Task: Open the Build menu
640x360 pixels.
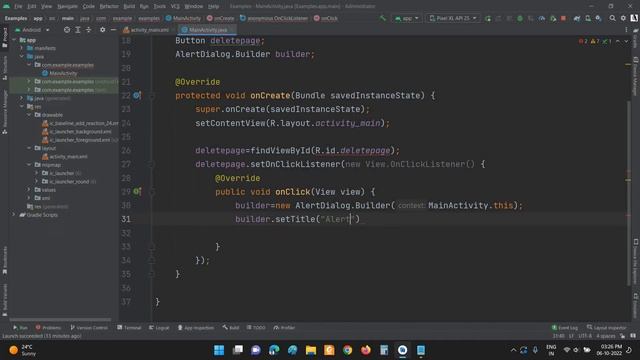Action: [129, 6]
